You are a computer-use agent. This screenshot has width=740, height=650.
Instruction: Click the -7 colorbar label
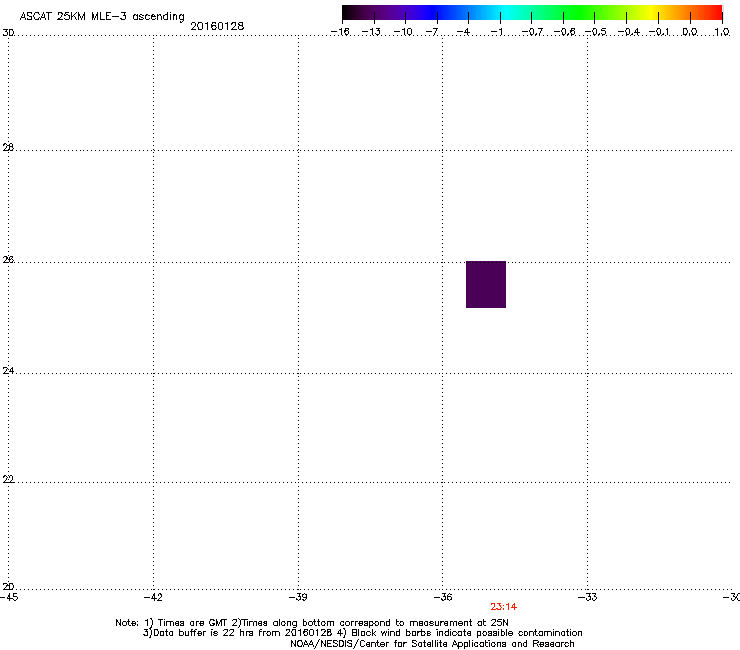(431, 32)
